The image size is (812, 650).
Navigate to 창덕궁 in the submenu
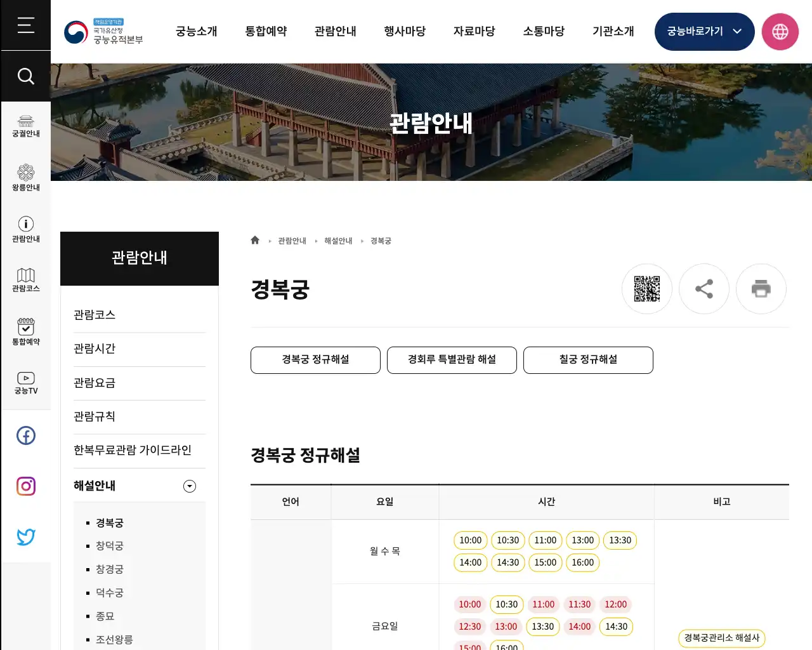[110, 545]
